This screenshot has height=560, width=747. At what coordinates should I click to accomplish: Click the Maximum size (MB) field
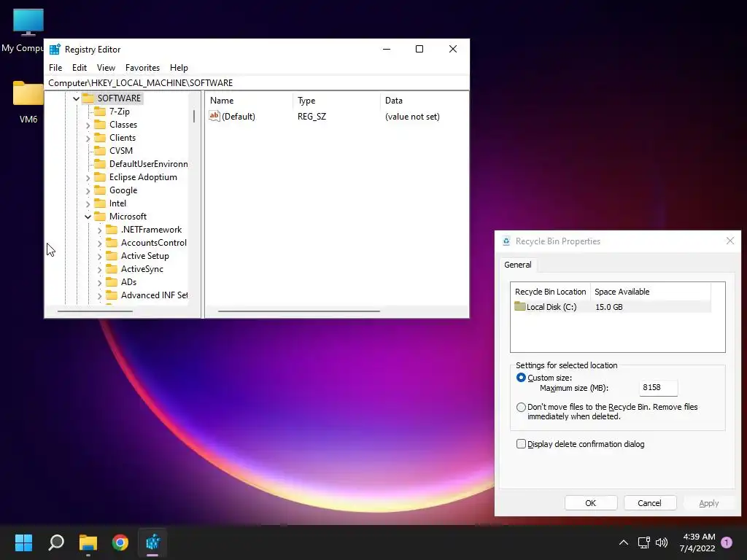(659, 388)
